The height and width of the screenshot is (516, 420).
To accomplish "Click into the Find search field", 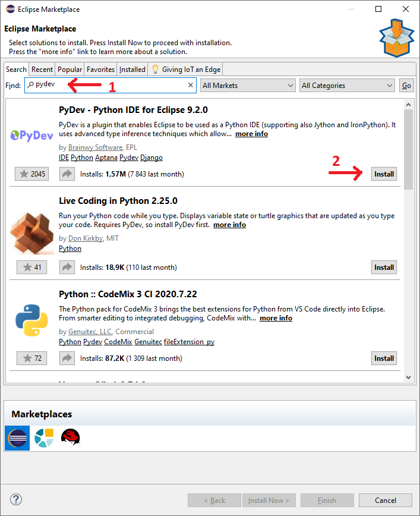I will [x=107, y=86].
